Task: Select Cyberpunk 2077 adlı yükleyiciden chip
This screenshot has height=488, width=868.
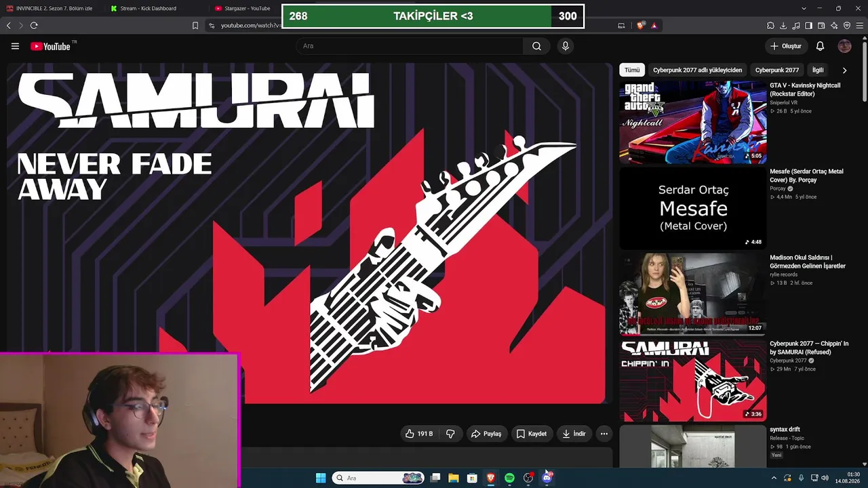Action: coord(697,70)
